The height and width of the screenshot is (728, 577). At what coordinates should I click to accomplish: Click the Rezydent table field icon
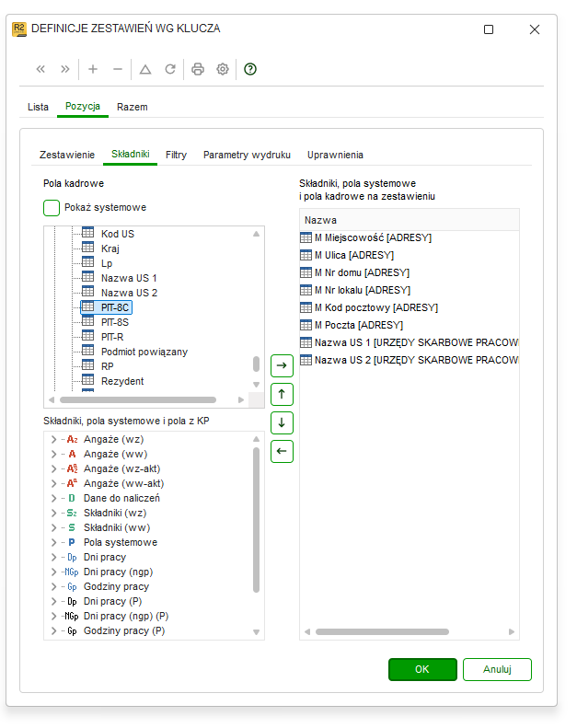pyautogui.click(x=87, y=380)
